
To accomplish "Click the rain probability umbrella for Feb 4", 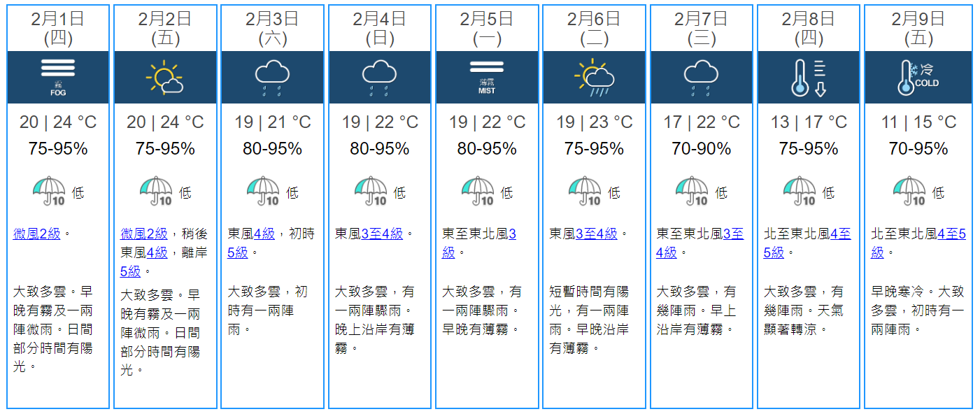I will coord(371,192).
